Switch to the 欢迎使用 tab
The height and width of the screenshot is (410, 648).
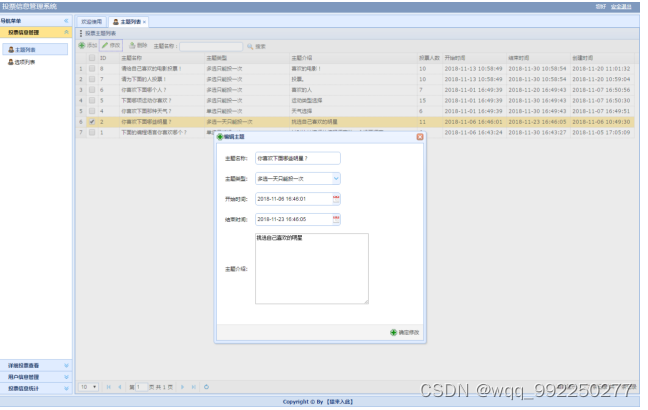click(x=91, y=22)
